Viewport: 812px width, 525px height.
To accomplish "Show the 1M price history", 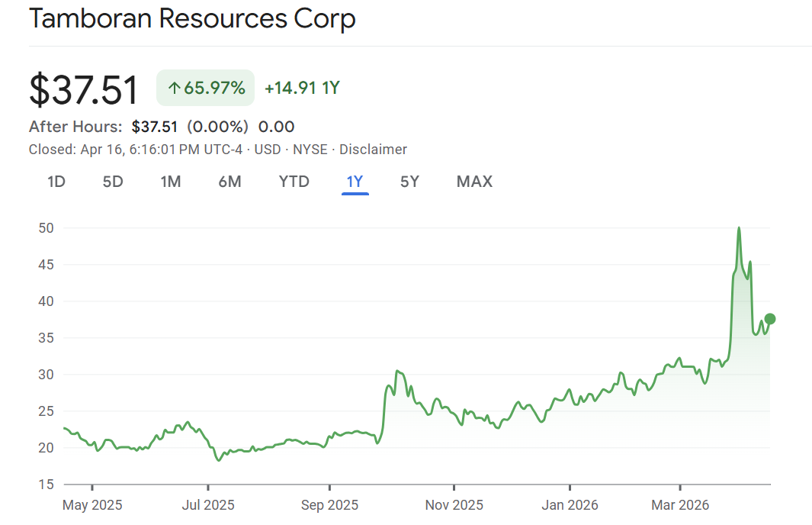I will (170, 182).
